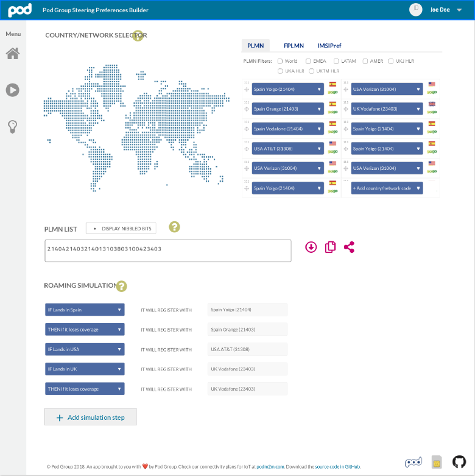Expand the Spain Orange (21403) dropdown

coord(287,109)
